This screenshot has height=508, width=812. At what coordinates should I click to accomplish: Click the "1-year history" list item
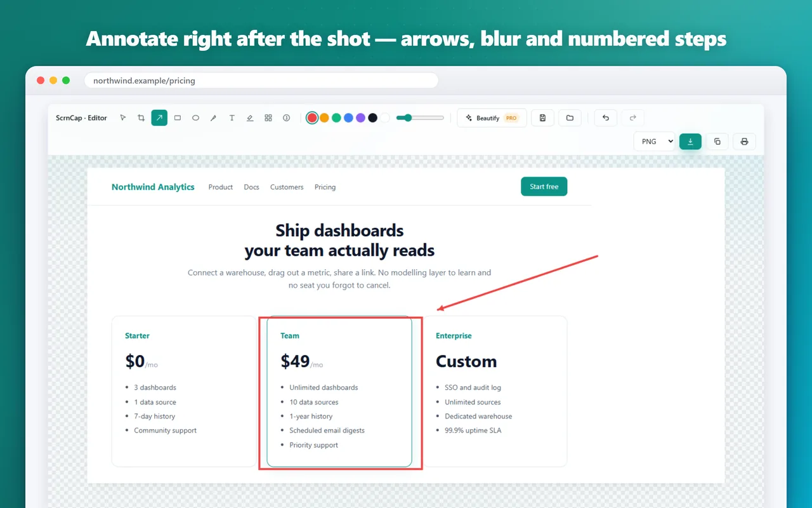(x=311, y=417)
